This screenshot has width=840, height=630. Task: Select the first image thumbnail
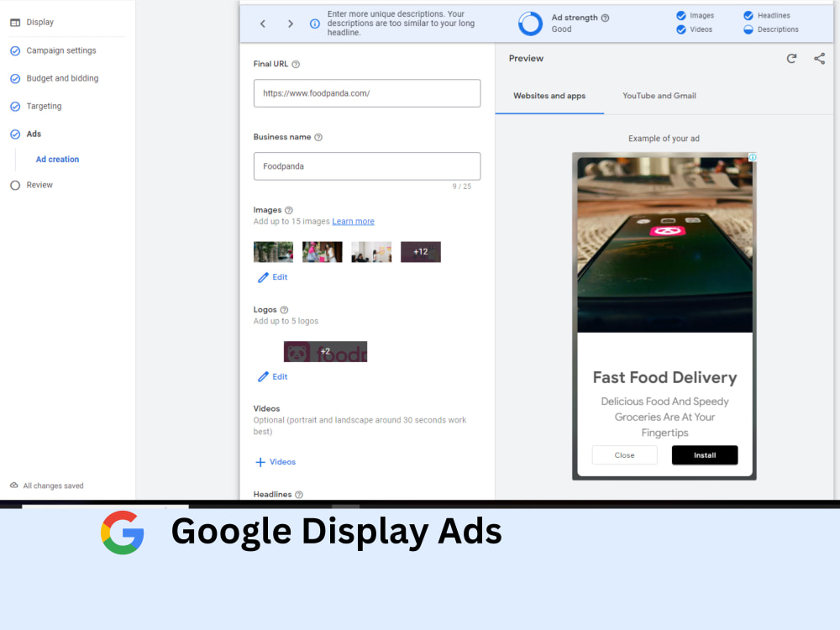[x=273, y=252]
